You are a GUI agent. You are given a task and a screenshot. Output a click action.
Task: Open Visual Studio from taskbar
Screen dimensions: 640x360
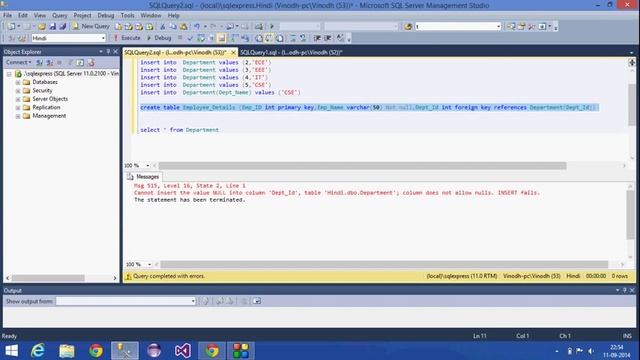(182, 351)
